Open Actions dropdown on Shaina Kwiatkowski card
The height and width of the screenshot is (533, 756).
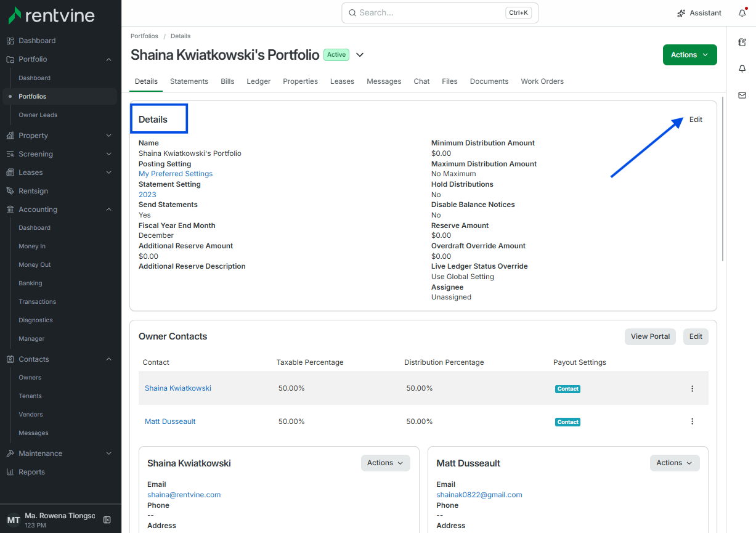click(385, 463)
